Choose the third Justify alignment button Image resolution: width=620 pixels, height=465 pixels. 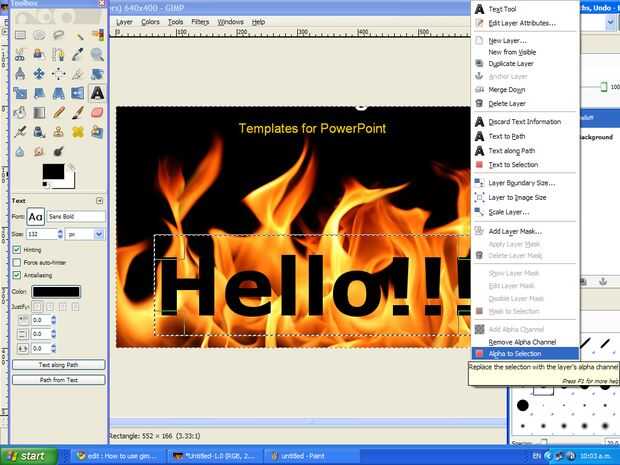pyautogui.click(x=62, y=307)
